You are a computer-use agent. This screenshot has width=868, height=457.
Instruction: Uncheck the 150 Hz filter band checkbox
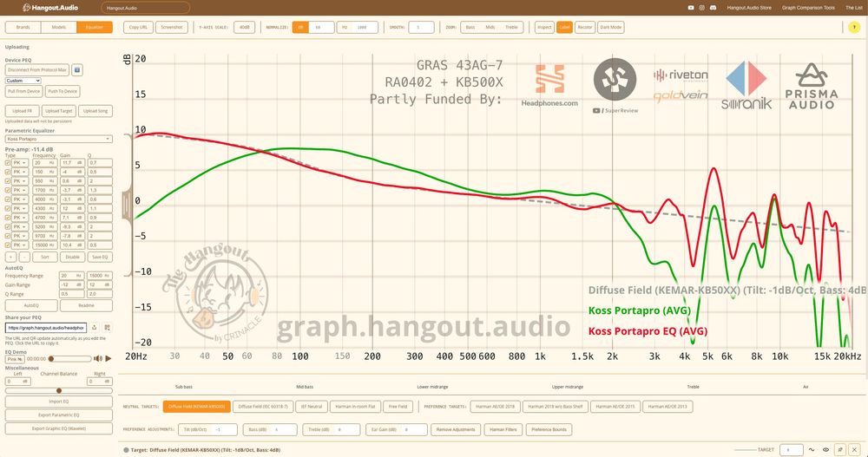click(x=8, y=172)
